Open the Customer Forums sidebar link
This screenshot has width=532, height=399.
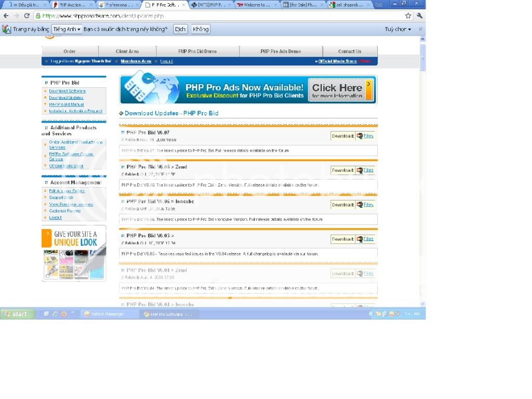point(64,211)
